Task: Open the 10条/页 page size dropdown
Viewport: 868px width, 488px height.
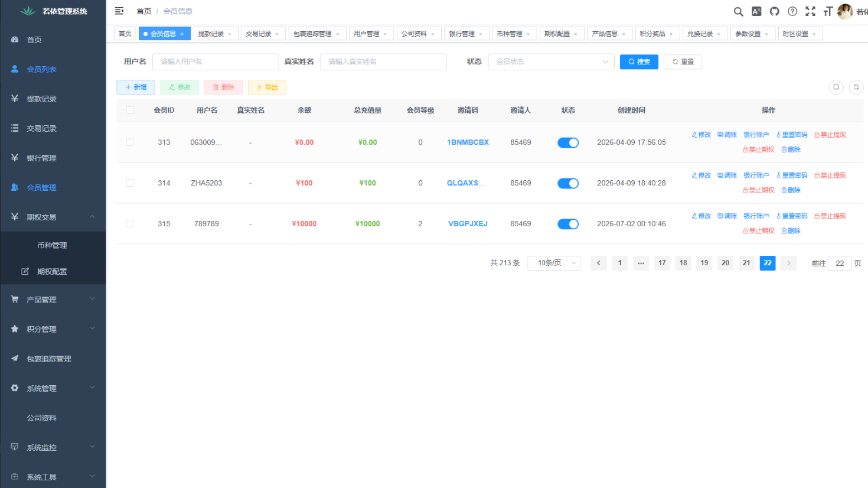Action: (x=554, y=263)
